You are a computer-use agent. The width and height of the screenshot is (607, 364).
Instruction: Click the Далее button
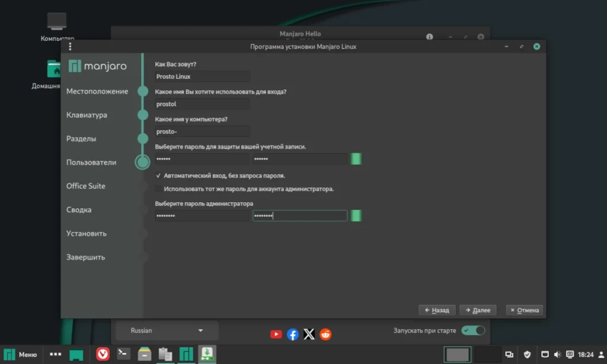tap(478, 310)
